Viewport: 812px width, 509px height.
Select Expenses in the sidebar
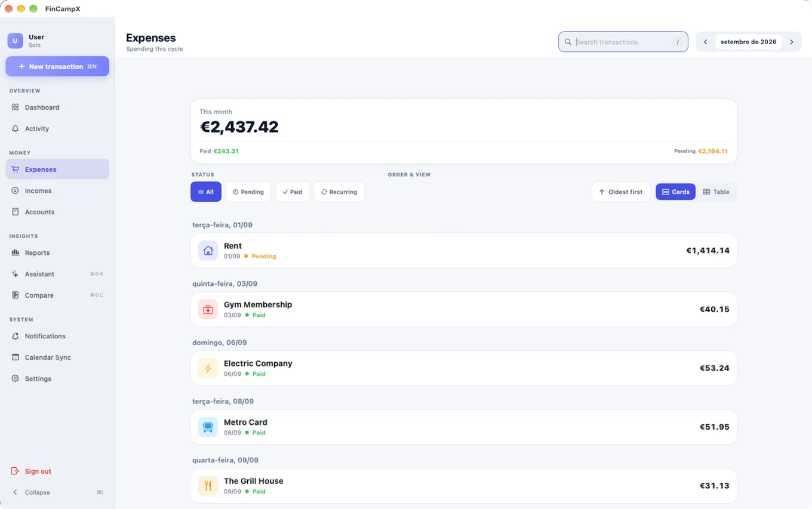pyautogui.click(x=57, y=169)
